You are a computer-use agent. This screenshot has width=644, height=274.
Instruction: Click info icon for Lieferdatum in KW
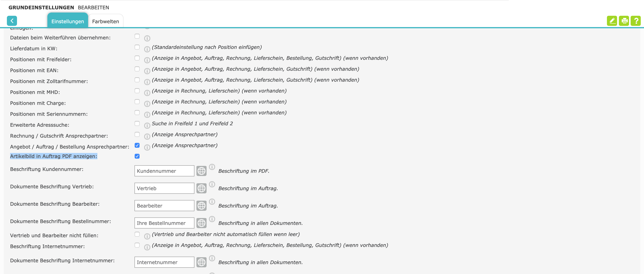click(147, 49)
